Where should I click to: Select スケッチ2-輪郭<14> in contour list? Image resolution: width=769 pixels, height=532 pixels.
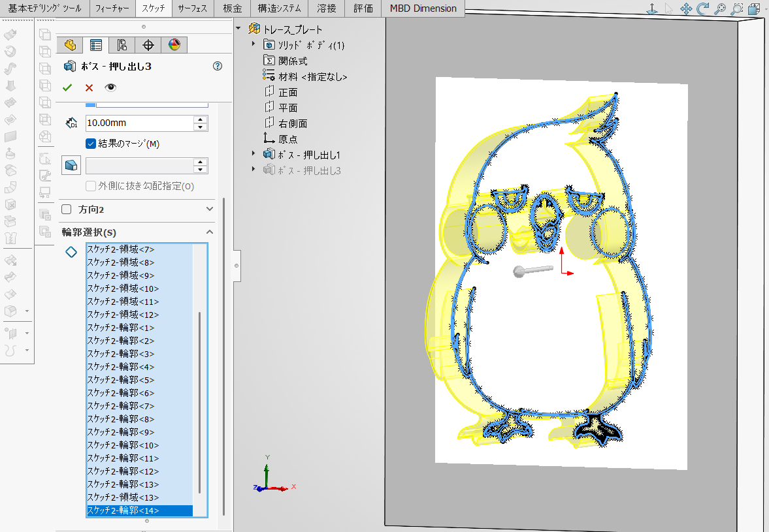[139, 510]
